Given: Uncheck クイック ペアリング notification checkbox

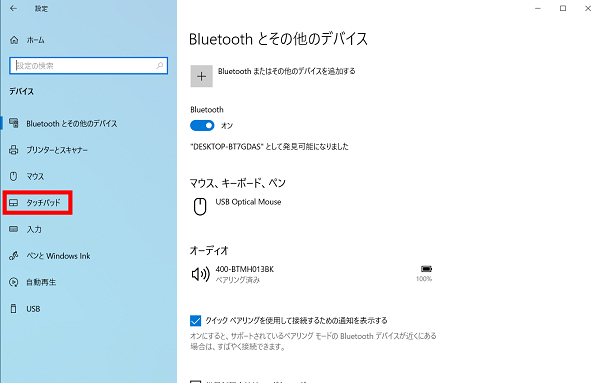Looking at the screenshot, I should [x=196, y=321].
